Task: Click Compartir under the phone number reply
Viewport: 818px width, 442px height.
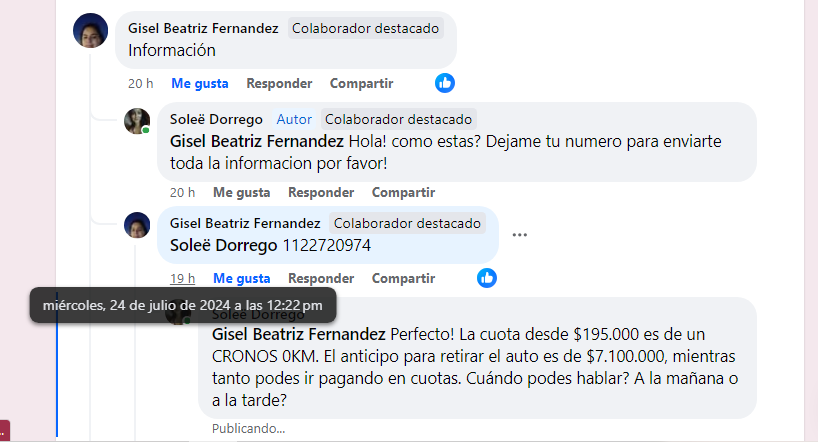Action: pos(403,278)
